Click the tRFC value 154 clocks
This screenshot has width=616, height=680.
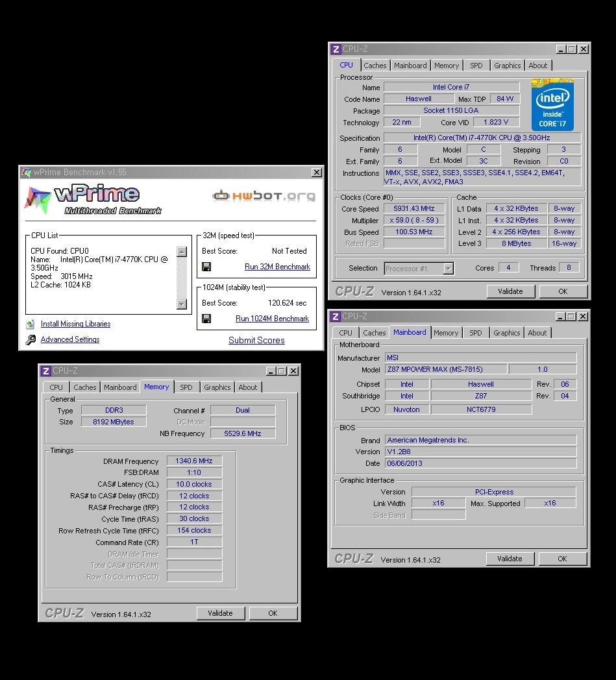pyautogui.click(x=194, y=530)
